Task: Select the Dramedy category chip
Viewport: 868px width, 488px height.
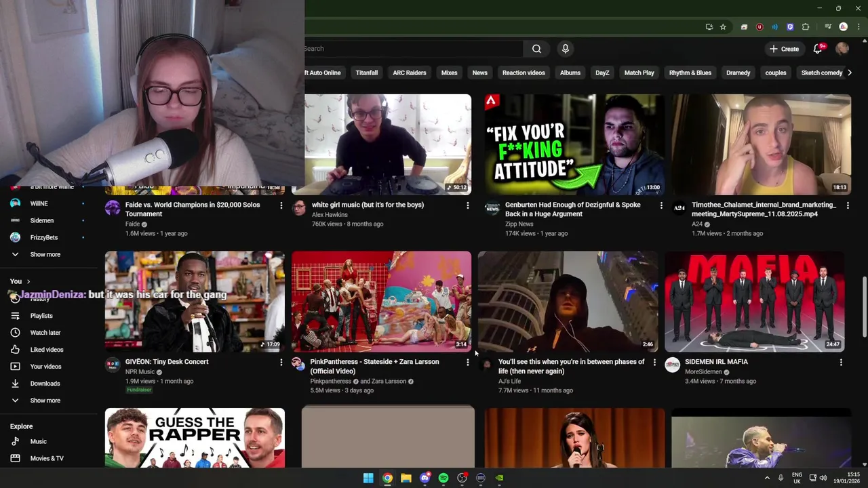Action: [738, 73]
